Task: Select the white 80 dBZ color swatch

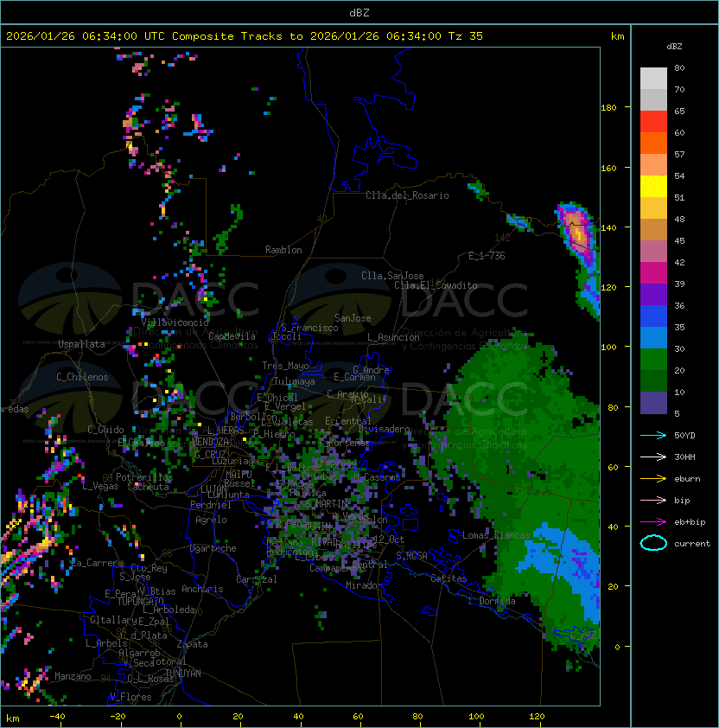Action: point(653,78)
